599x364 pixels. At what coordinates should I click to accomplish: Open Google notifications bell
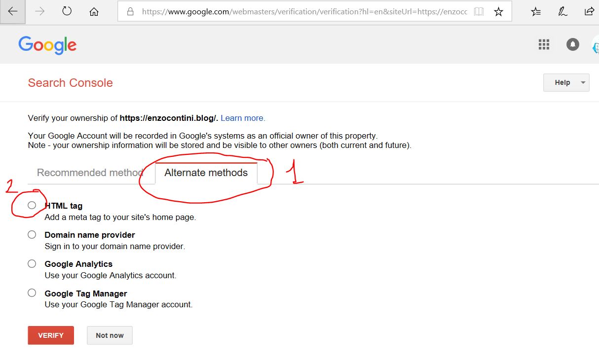pos(572,44)
